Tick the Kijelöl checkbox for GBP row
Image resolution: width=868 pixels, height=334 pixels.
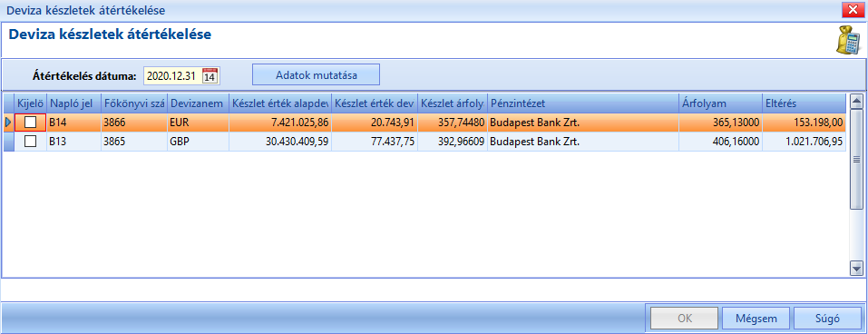click(x=31, y=142)
